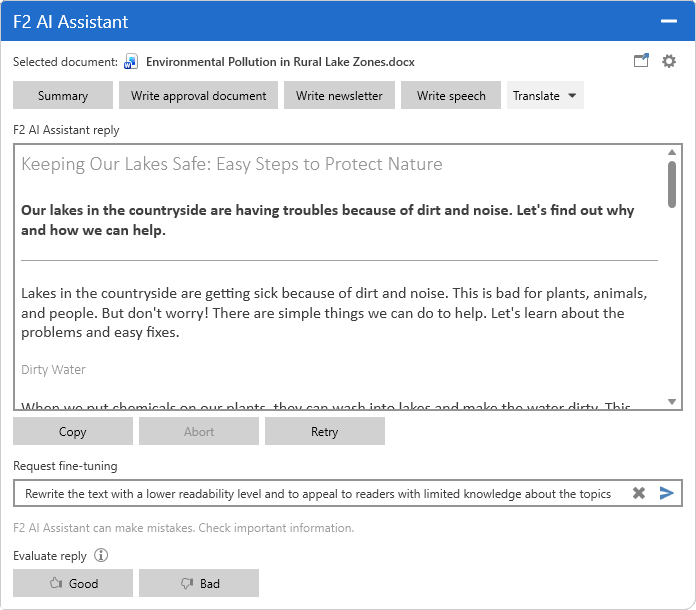Rate the reply as Good
This screenshot has width=696, height=610.
click(73, 583)
